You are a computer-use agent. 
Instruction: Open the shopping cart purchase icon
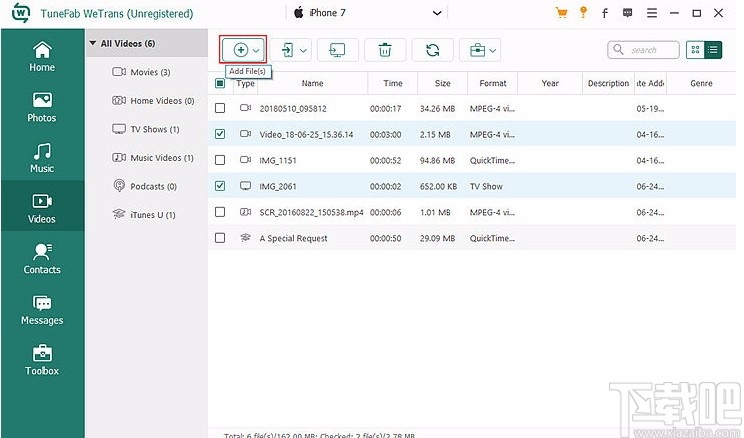pyautogui.click(x=561, y=13)
